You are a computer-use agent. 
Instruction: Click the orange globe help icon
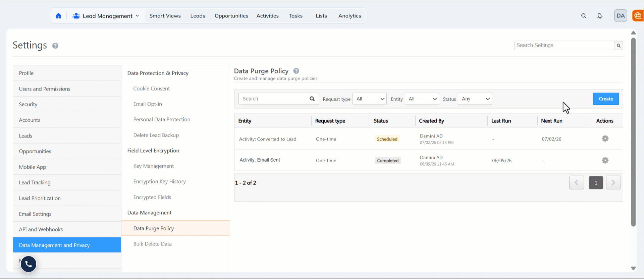638,16
